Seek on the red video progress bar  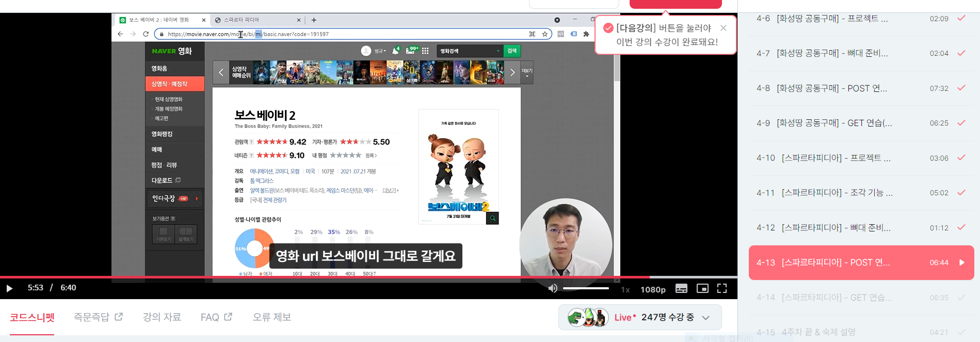click(x=368, y=277)
